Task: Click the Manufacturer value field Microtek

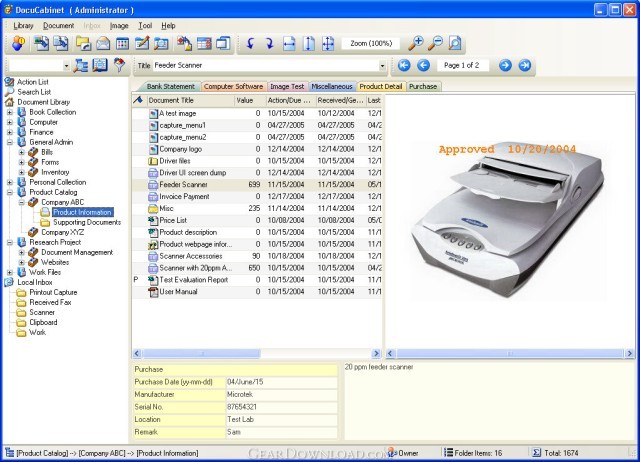Action: point(282,395)
